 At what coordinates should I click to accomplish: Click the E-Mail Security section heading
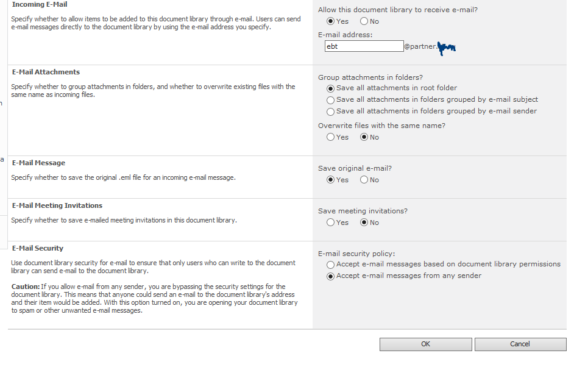tap(38, 248)
